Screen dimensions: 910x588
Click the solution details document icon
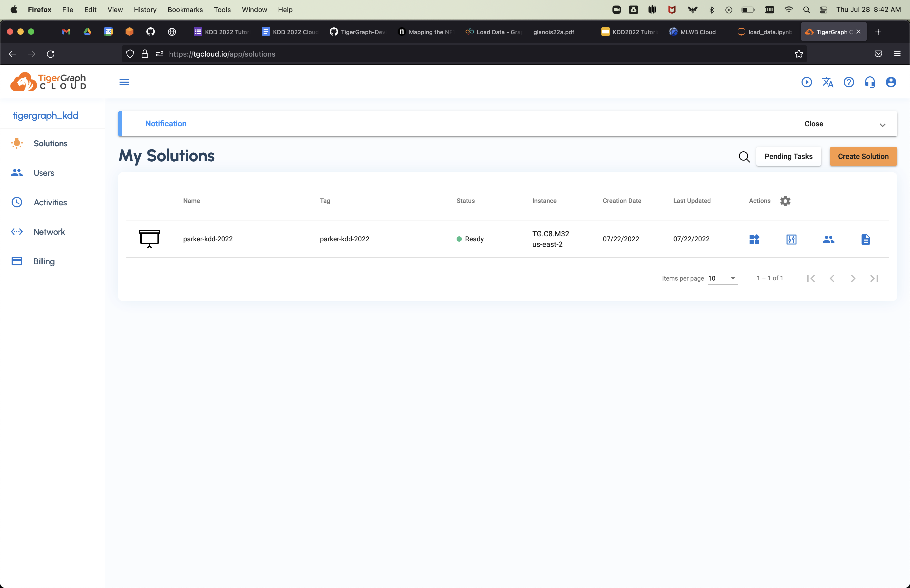point(865,240)
